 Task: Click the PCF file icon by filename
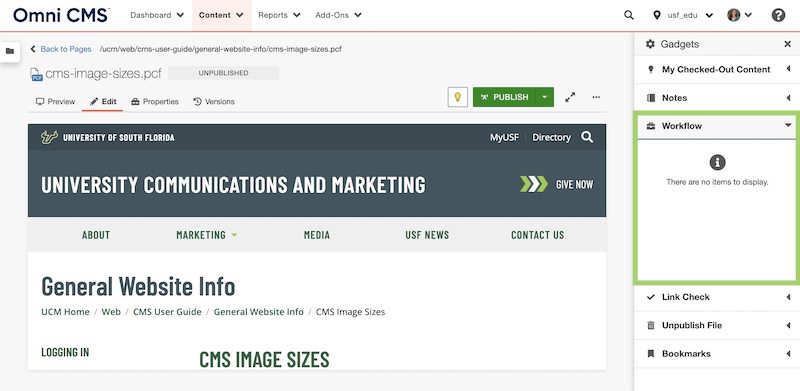[x=36, y=74]
